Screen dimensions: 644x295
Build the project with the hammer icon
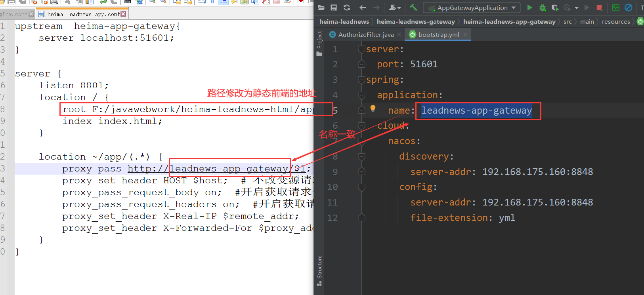click(413, 8)
